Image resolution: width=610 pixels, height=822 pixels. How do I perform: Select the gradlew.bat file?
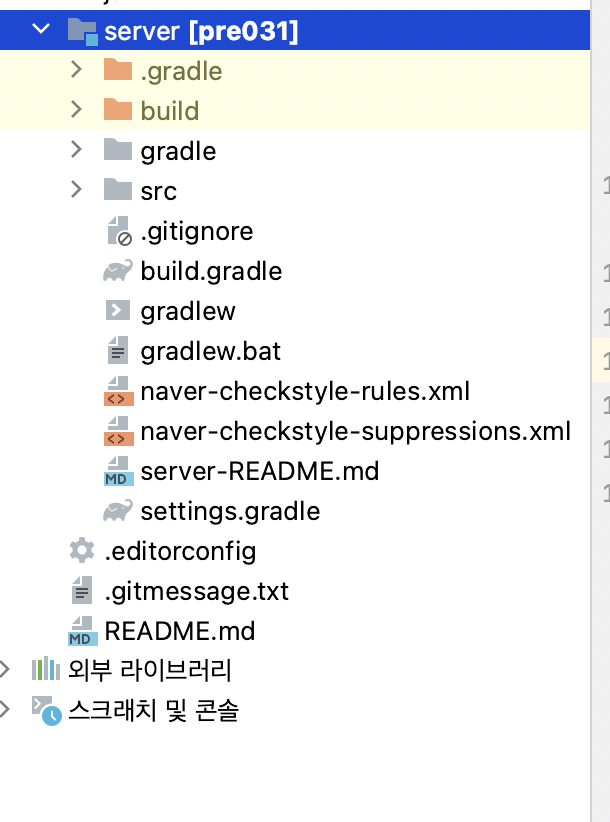(210, 351)
